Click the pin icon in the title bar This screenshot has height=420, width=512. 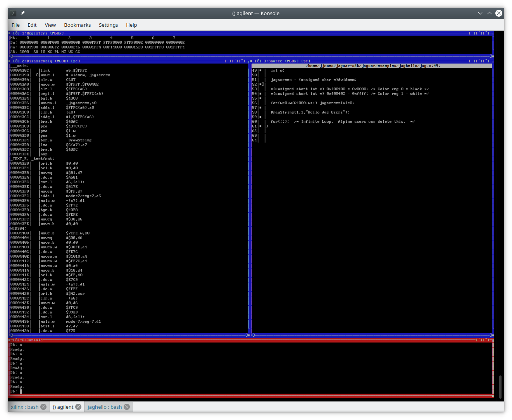coord(22,13)
